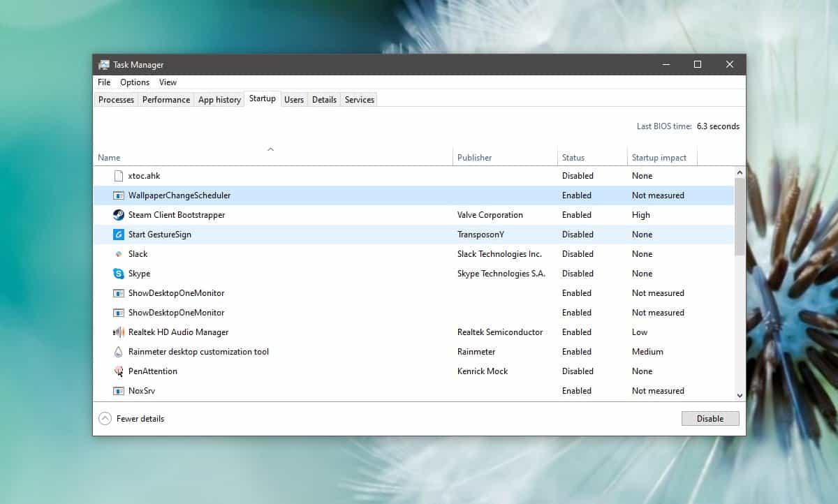Disable the selected startup item

coord(710,418)
